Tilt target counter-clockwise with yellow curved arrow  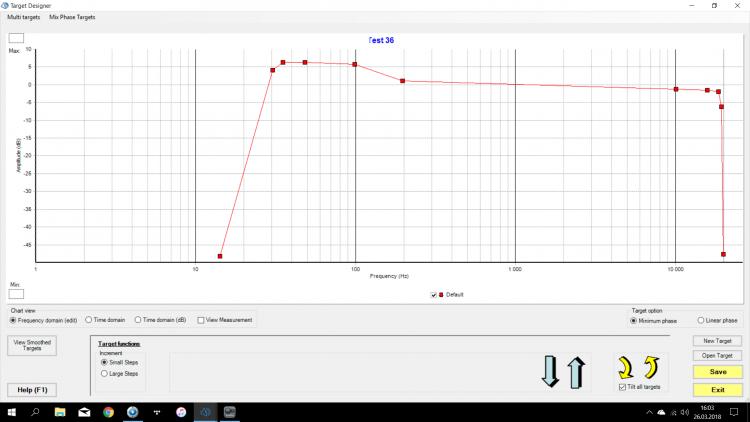pyautogui.click(x=651, y=367)
